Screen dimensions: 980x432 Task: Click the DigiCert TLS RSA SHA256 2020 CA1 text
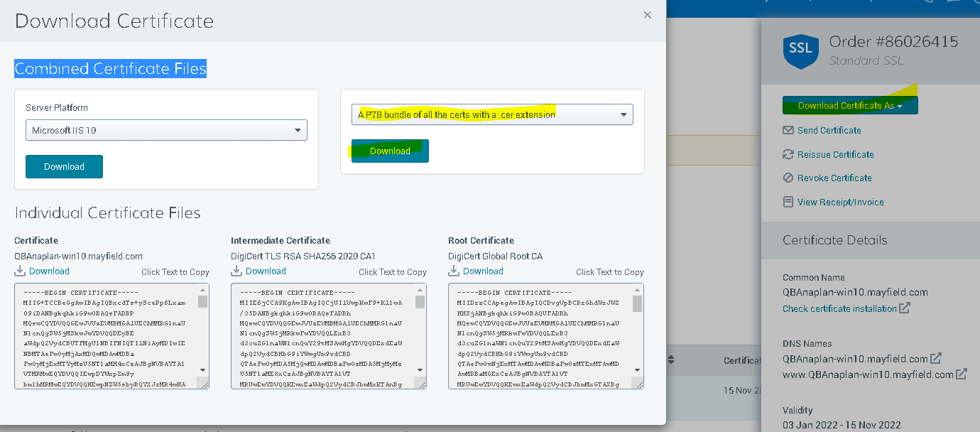303,256
